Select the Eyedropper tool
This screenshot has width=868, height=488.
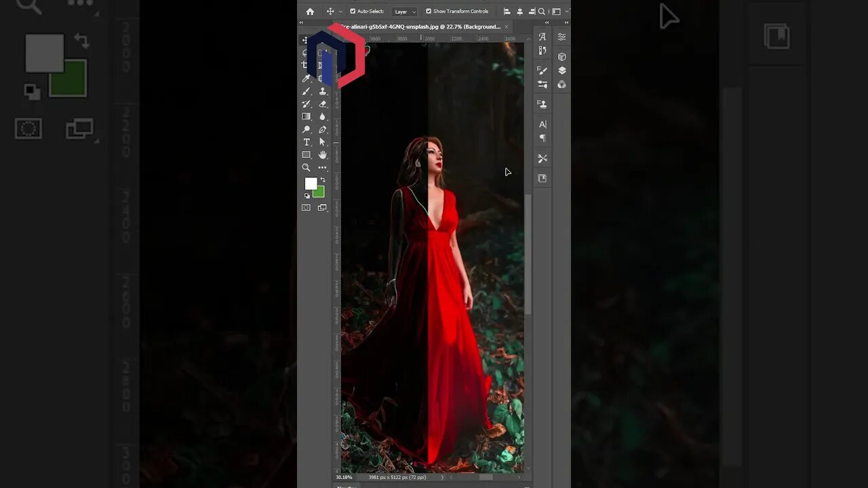306,79
